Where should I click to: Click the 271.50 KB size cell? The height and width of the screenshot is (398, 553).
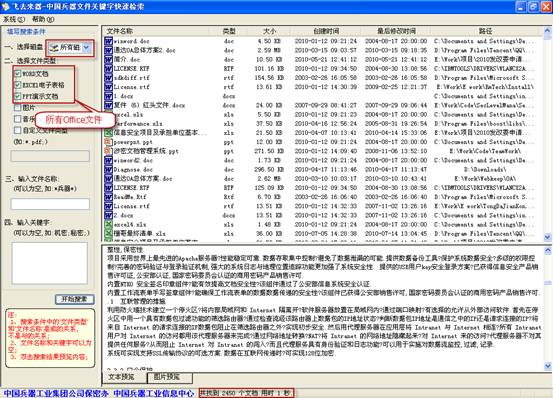pyautogui.click(x=269, y=151)
